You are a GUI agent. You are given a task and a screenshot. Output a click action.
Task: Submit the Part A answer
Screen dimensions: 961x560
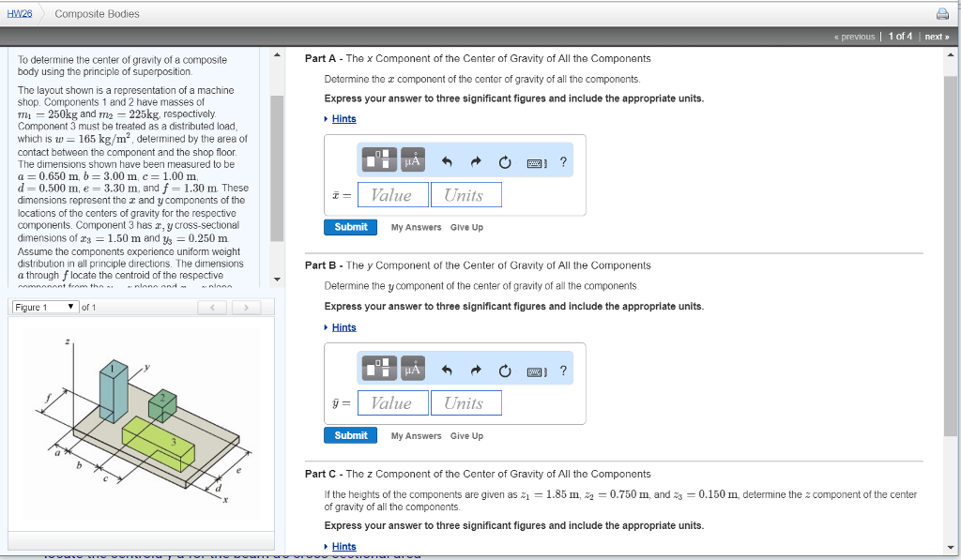click(351, 227)
